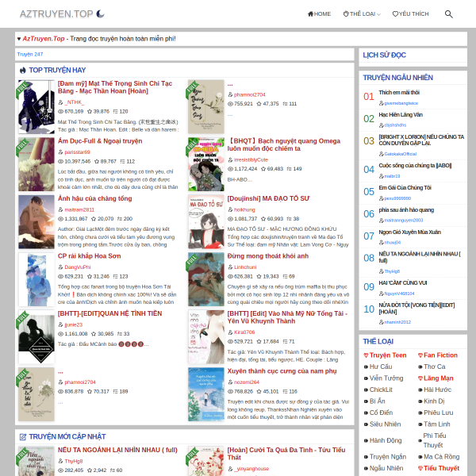Open Bạch nguyệt quang Omega story title
Image resolution: width=476 pixels, height=476 pixels.
[284, 145]
